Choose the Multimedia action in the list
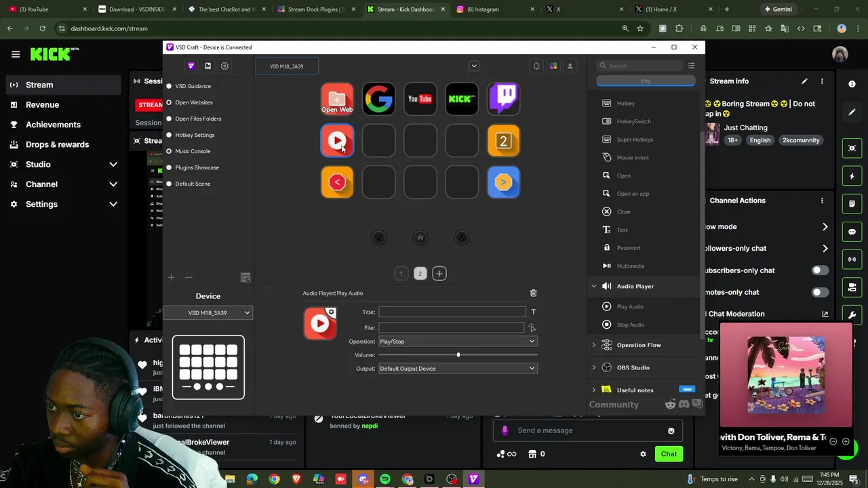 [631, 266]
